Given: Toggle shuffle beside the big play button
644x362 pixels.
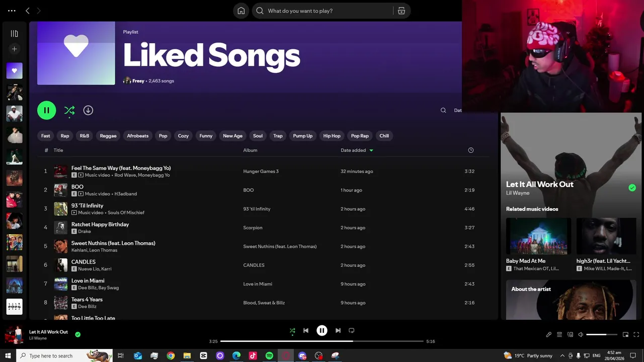Looking at the screenshot, I should [69, 111].
